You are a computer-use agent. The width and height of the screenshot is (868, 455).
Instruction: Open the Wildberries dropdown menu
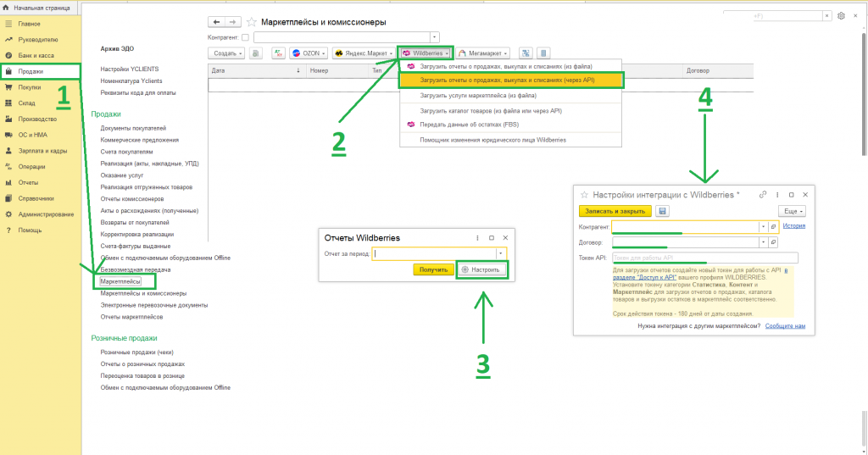[x=426, y=53]
